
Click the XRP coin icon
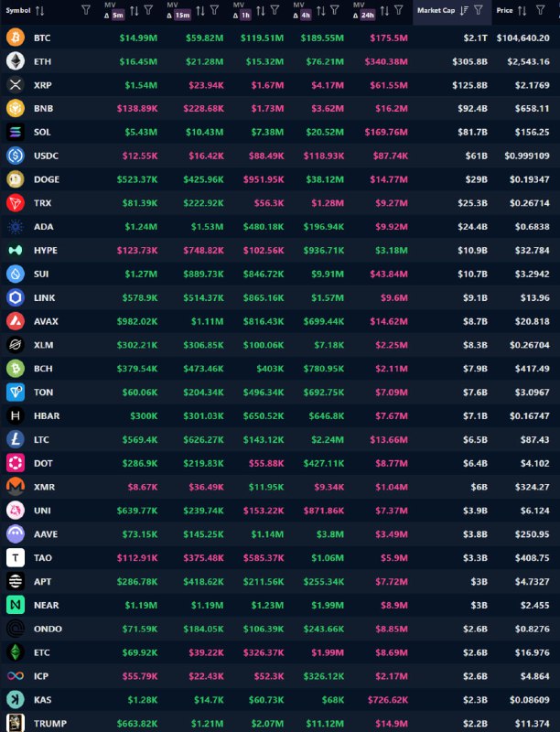(x=16, y=85)
